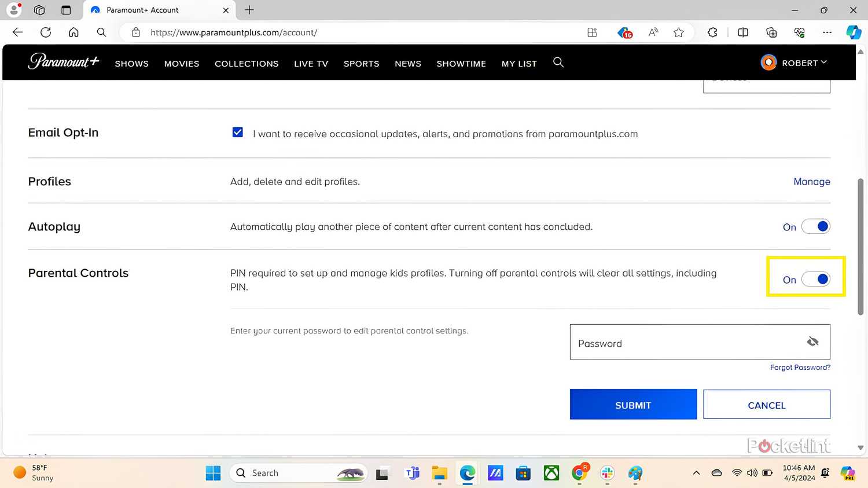Viewport: 868px width, 488px height.
Task: Add page to favorites star icon
Action: (679, 32)
